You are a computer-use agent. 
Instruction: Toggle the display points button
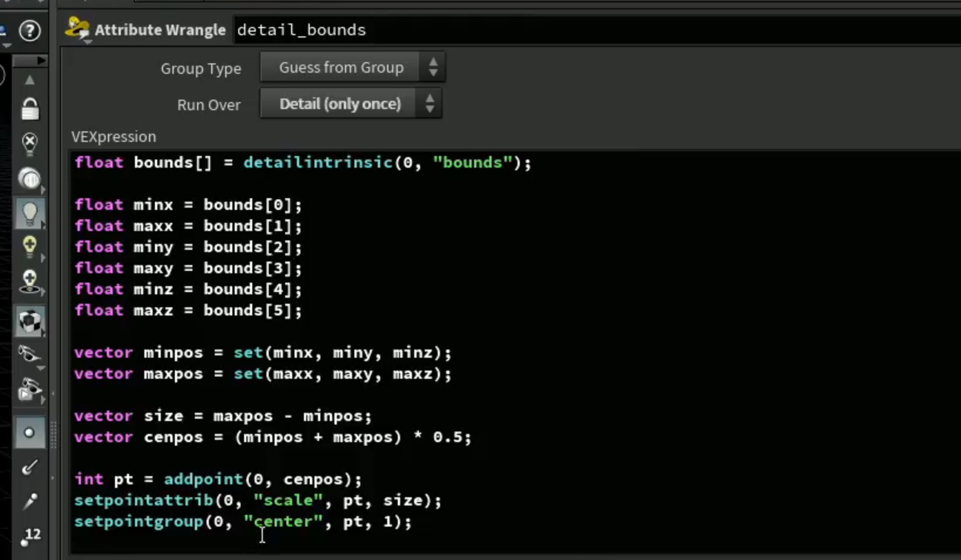(29, 433)
